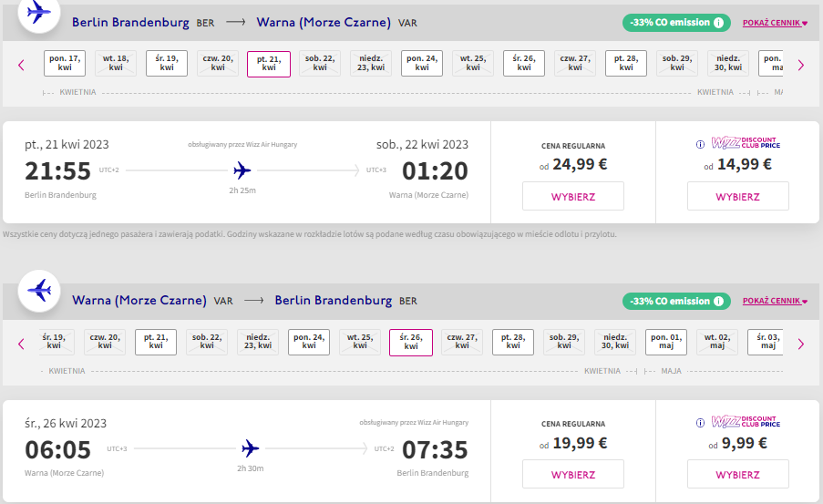Select outbound date niedz. 30, kwi

728,64
